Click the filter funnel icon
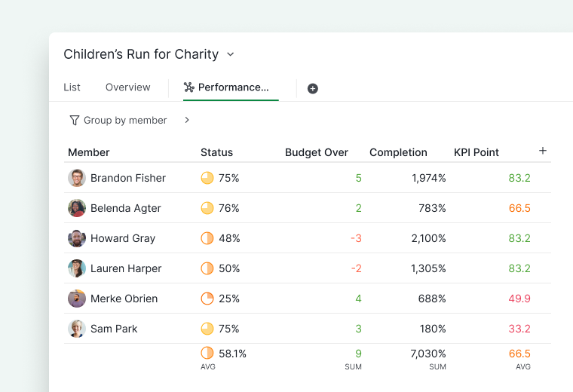Image resolution: width=573 pixels, height=392 pixels. tap(74, 120)
